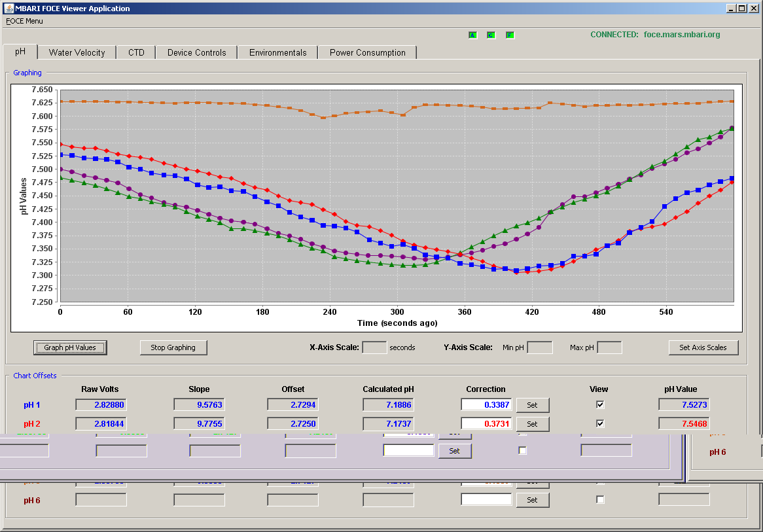Switch to the Water Velocity tab
763x532 pixels.
77,52
